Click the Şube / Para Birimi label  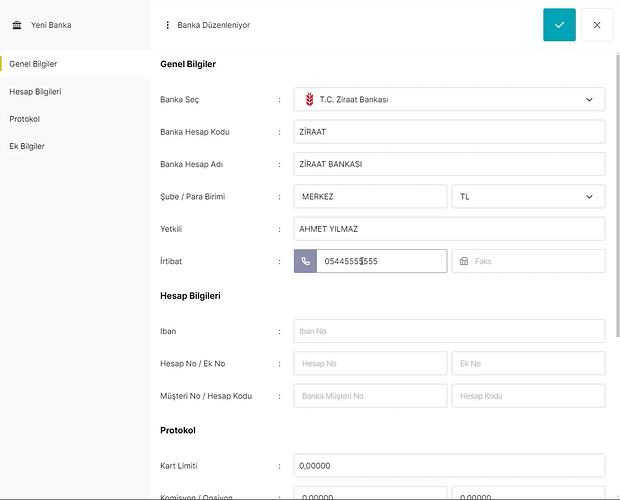pyautogui.click(x=193, y=196)
